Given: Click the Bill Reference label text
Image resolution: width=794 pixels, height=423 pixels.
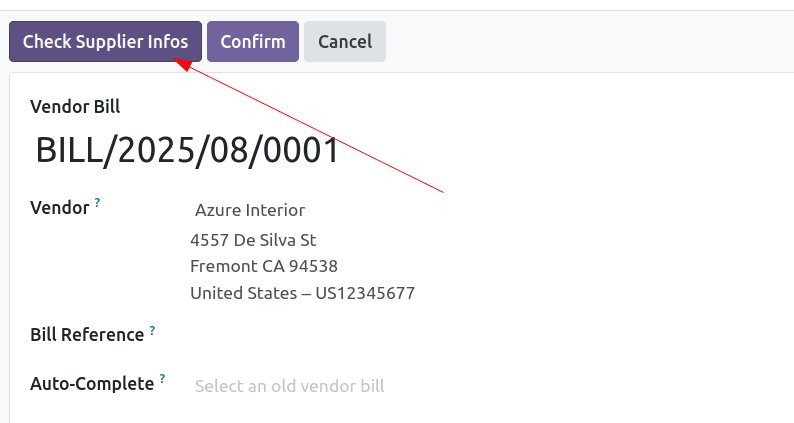Looking at the screenshot, I should pyautogui.click(x=87, y=335).
